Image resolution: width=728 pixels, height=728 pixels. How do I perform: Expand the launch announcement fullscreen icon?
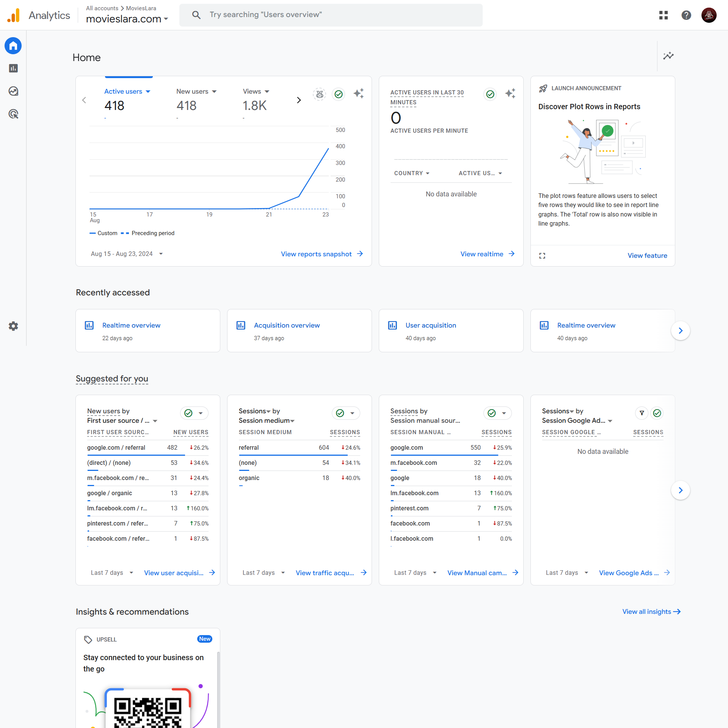click(542, 256)
